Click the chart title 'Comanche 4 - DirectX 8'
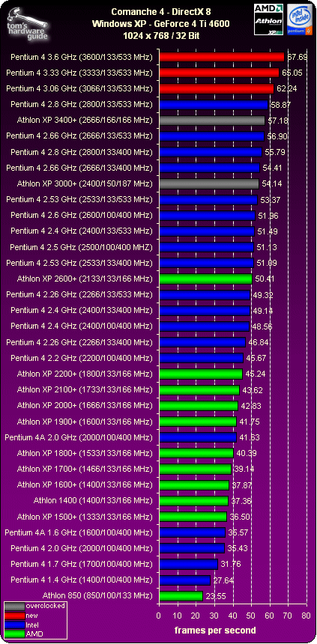Screen dimensions: 317x644 point(161,12)
